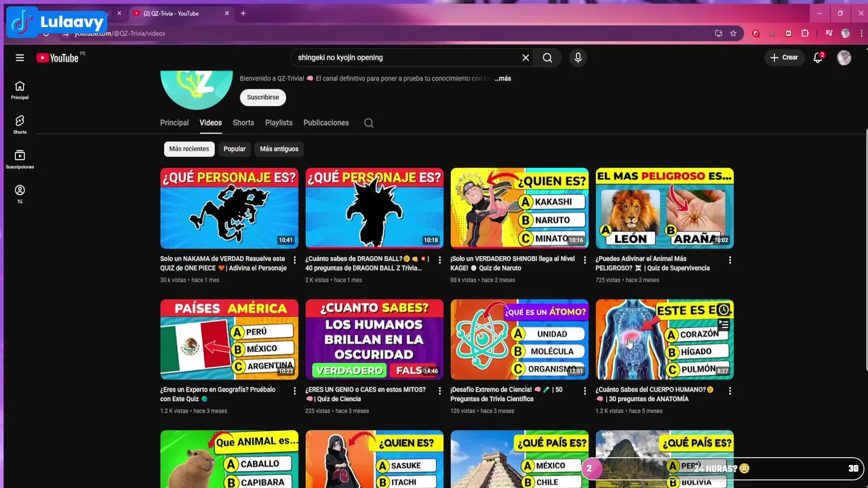Open options for the DRAGON BALL quiz video

439,260
